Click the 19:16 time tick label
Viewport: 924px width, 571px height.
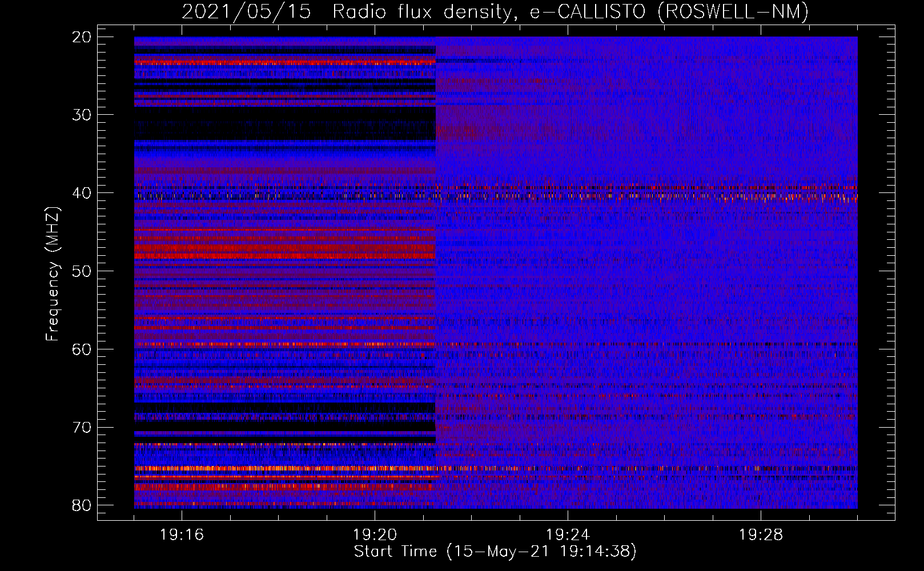click(182, 534)
